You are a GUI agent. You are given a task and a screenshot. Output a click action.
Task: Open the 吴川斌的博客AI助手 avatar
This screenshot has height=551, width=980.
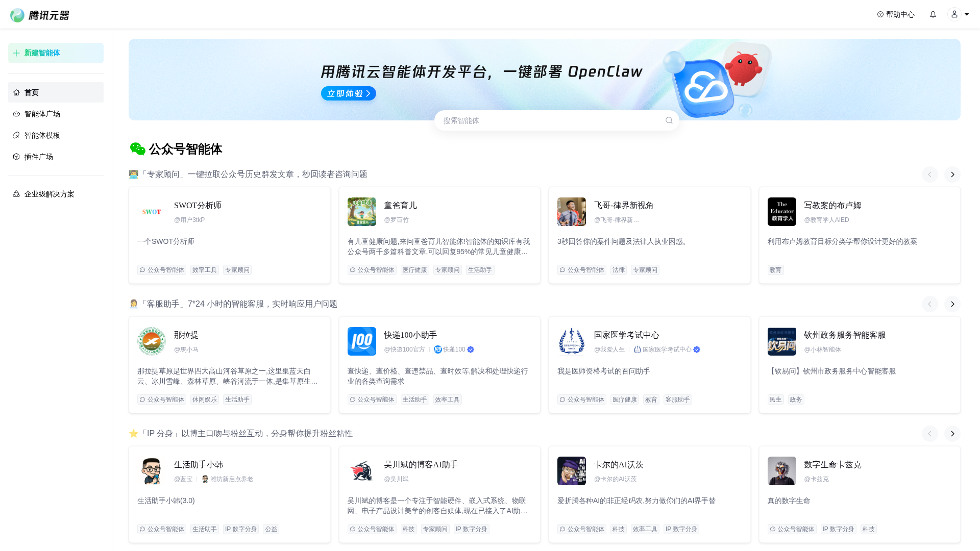tap(362, 471)
